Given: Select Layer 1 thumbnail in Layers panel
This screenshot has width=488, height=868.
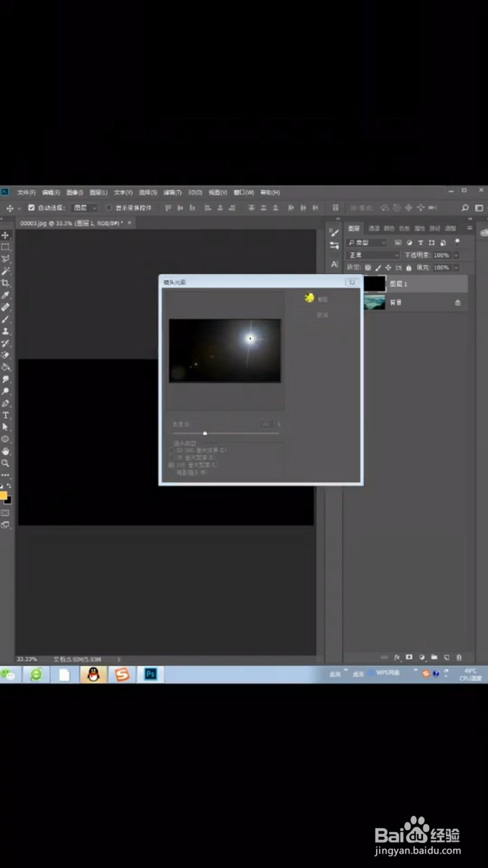Looking at the screenshot, I should pyautogui.click(x=375, y=284).
